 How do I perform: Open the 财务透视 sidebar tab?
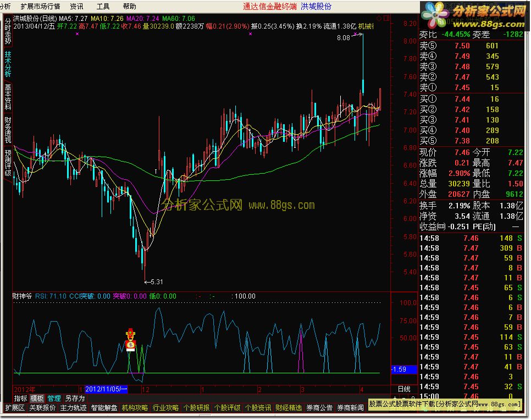click(8, 130)
